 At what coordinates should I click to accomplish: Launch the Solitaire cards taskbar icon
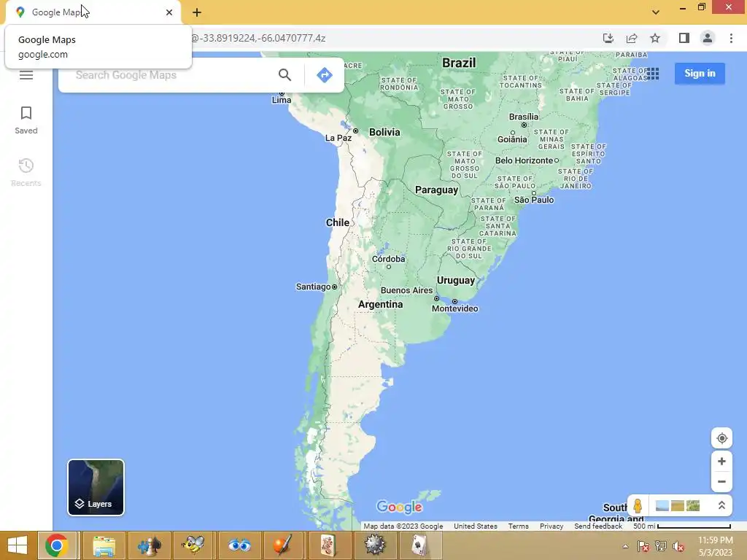click(x=419, y=545)
